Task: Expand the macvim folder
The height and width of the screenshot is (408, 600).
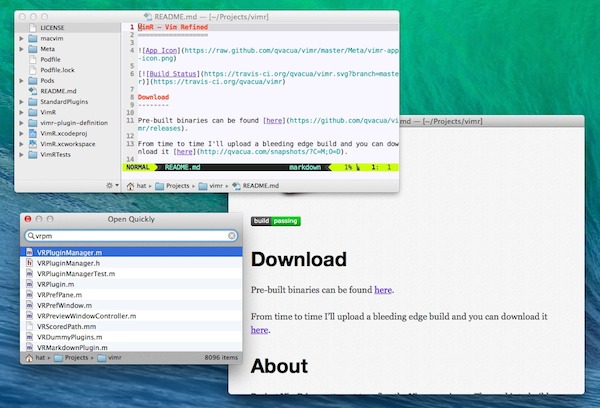Action: pyautogui.click(x=23, y=37)
